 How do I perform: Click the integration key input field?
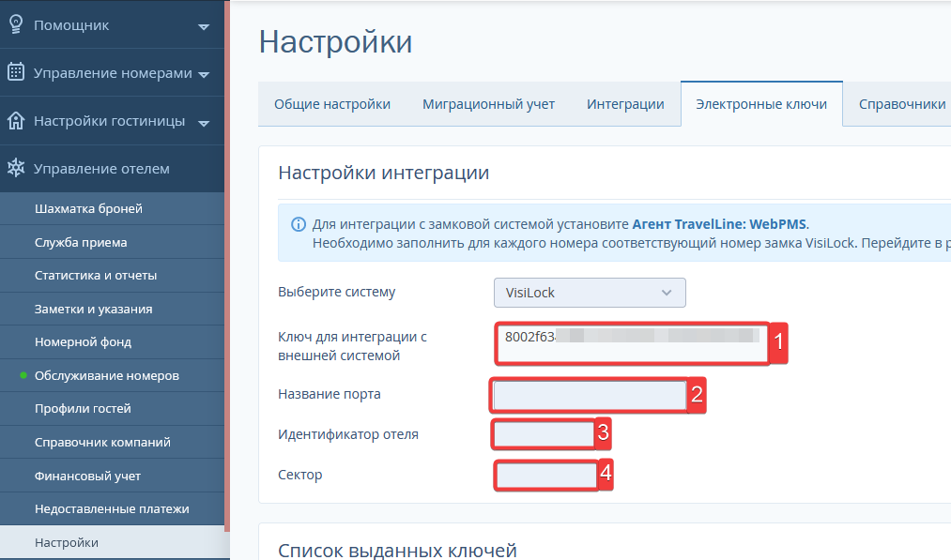[x=632, y=343]
